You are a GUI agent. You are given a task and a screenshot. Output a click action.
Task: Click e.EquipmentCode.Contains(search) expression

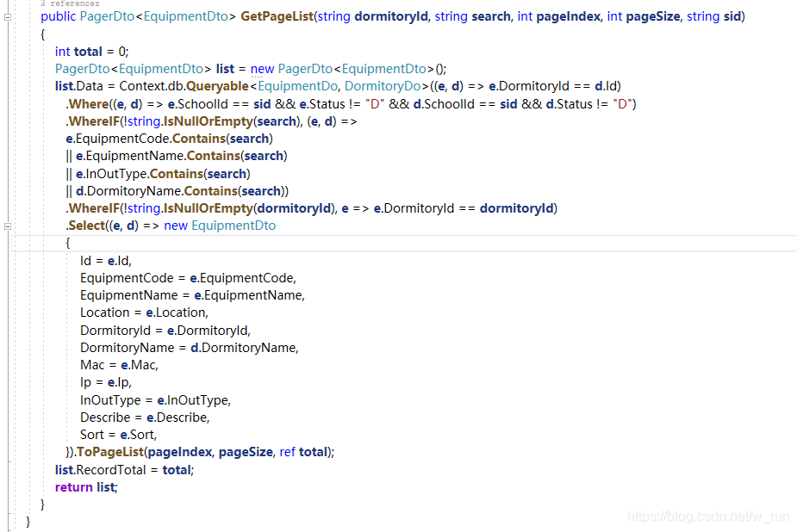(x=169, y=139)
